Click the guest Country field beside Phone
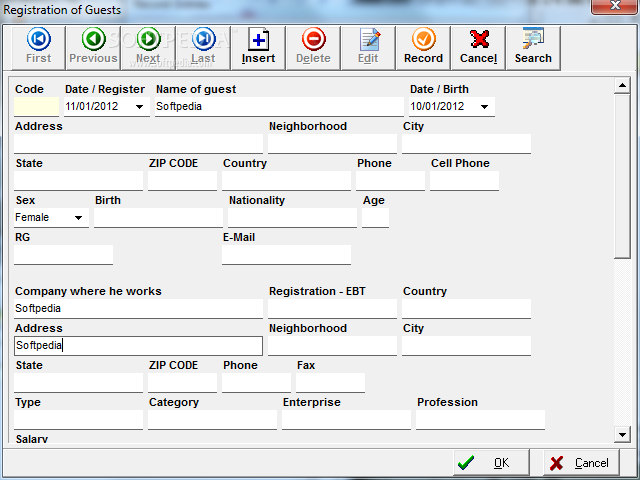 point(286,181)
